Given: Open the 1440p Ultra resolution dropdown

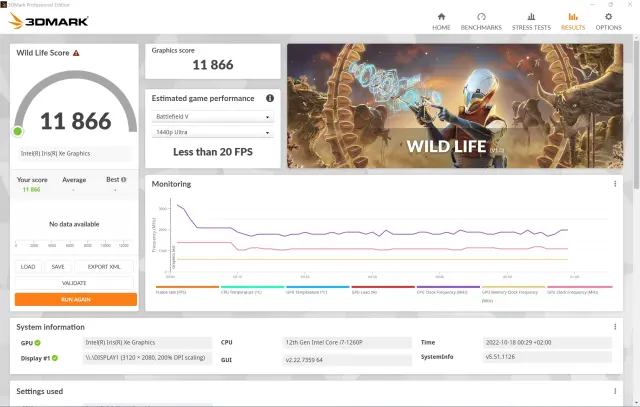Looking at the screenshot, I should (212, 132).
